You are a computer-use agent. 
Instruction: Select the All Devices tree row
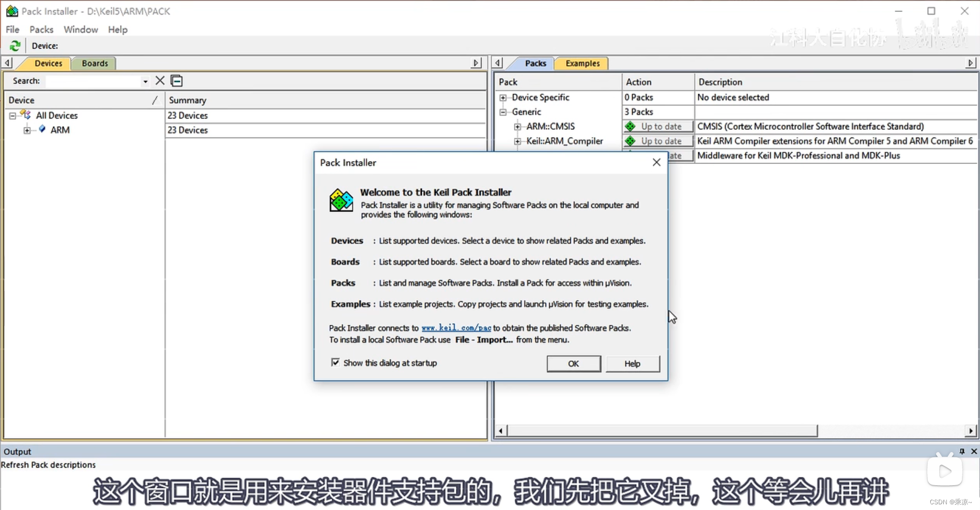pos(57,115)
